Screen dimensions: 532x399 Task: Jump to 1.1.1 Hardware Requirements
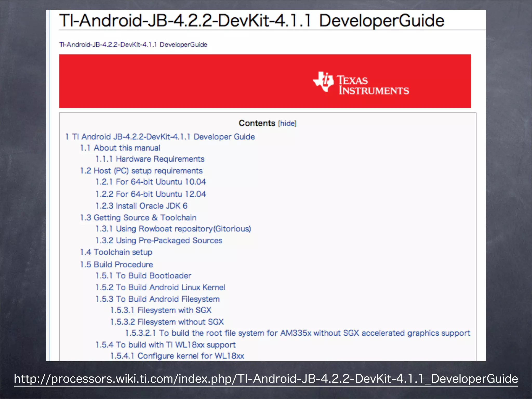pos(150,159)
